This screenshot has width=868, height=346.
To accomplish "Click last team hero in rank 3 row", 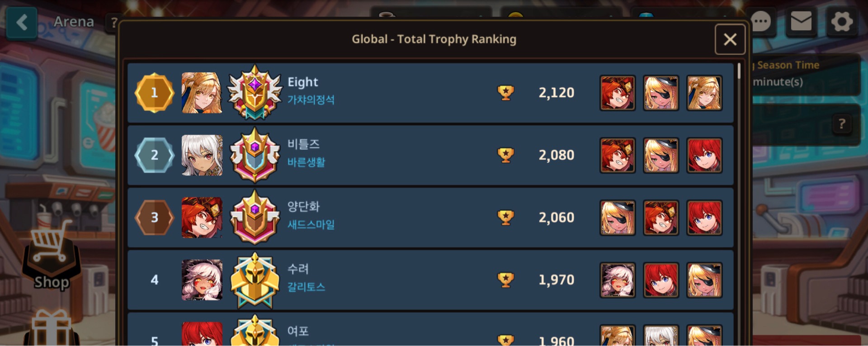I will click(704, 218).
